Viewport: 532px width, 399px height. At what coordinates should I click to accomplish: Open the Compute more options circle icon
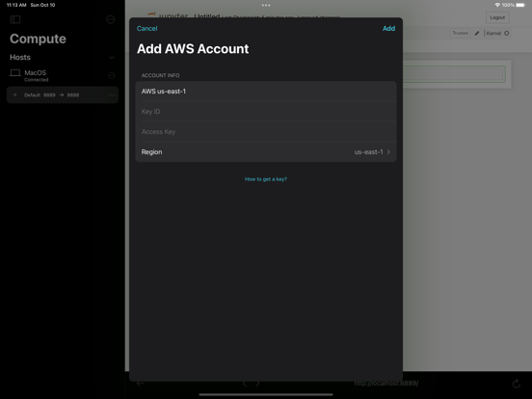click(111, 19)
